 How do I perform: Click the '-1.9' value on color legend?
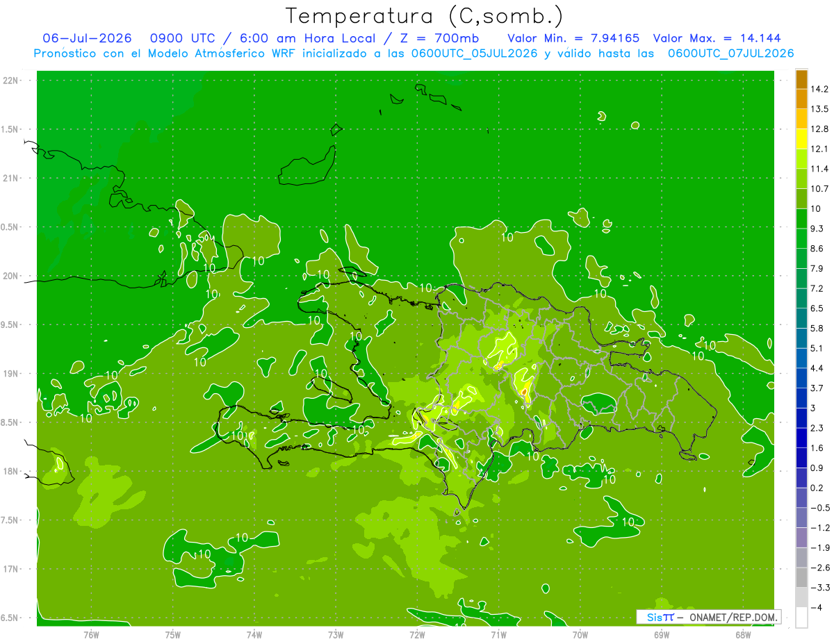[819, 547]
